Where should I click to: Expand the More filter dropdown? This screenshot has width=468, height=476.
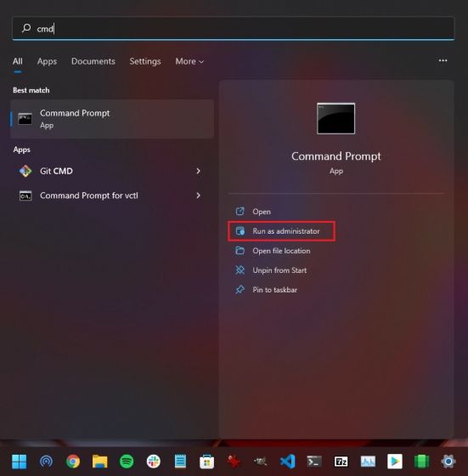click(x=189, y=61)
